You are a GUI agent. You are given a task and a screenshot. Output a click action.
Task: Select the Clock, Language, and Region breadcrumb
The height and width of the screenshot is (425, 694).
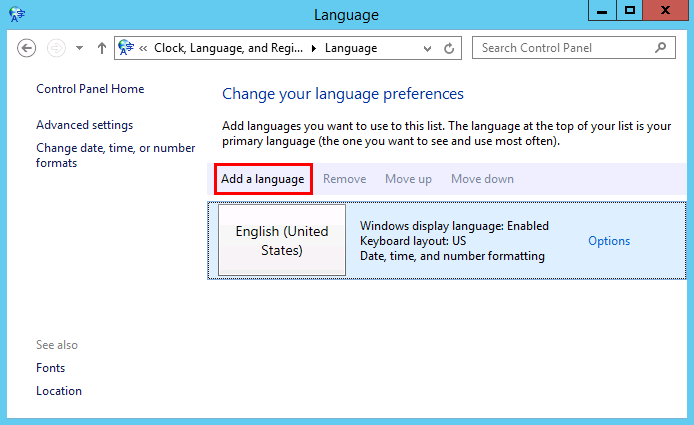point(228,48)
